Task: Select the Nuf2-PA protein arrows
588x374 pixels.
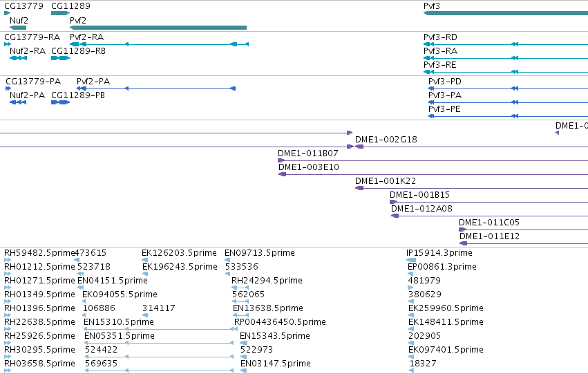Action: point(18,102)
